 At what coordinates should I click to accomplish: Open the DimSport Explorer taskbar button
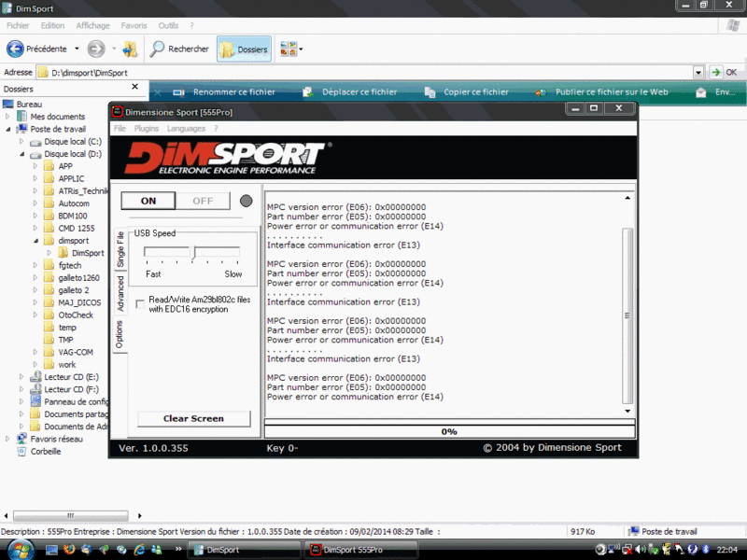pos(245,550)
